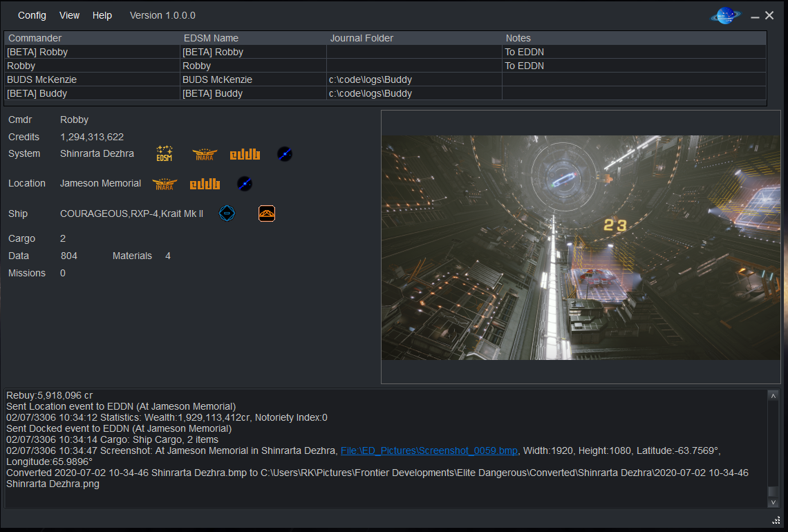Select the [BETA] Robby commander row

coord(386,52)
